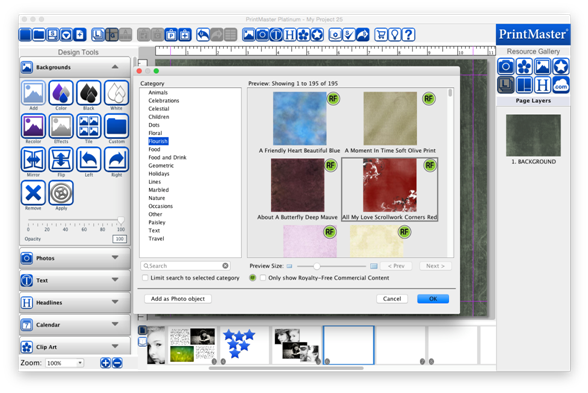Screen dimensions: 588x393
Task: Collapse the Backgrounds panel
Action: [115, 67]
